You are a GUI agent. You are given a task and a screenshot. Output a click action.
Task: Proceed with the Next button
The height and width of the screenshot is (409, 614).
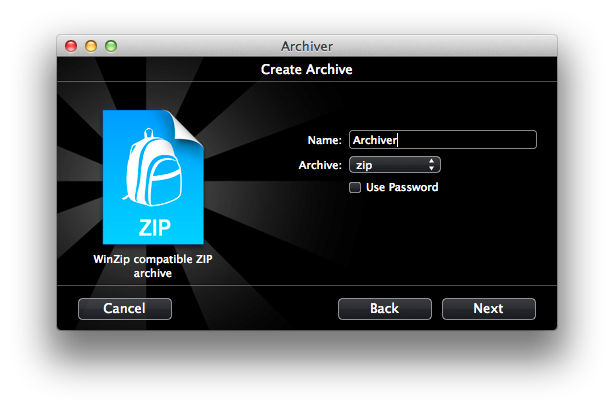coord(488,309)
